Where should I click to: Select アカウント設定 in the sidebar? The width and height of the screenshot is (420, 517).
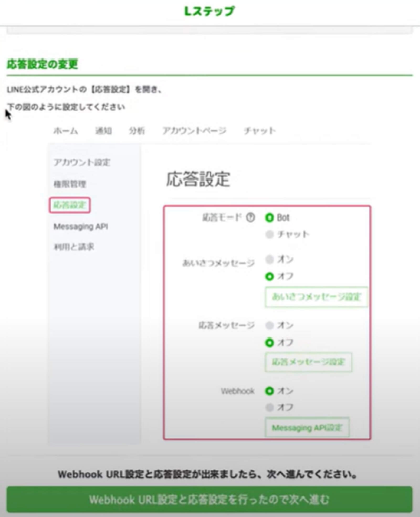click(x=82, y=162)
